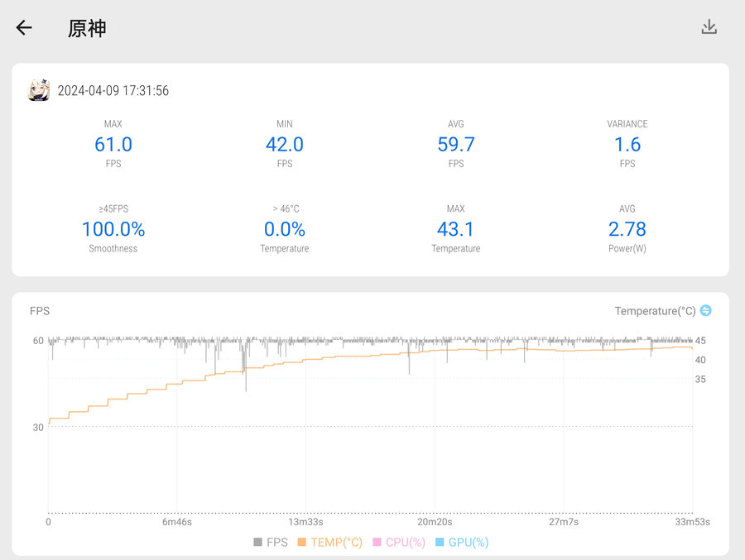Toggle the GPU(%) legend series
Viewport: 745px width, 560px height.
tap(462, 543)
